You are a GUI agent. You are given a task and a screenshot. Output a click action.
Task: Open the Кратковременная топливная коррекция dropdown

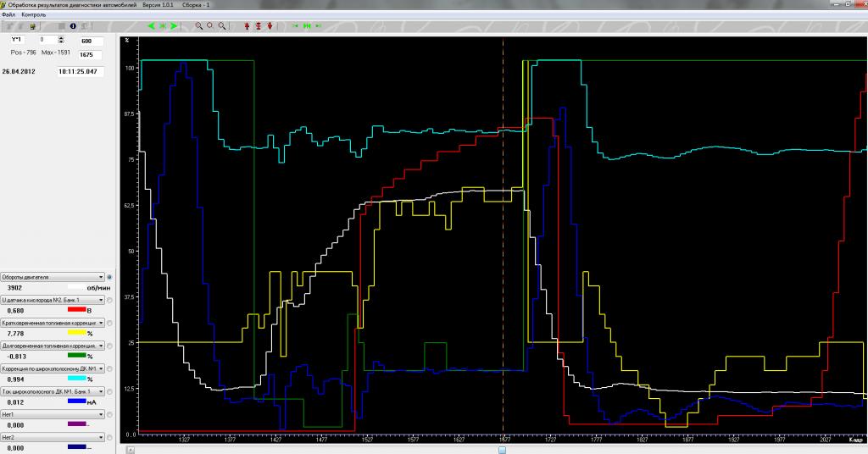tap(101, 323)
